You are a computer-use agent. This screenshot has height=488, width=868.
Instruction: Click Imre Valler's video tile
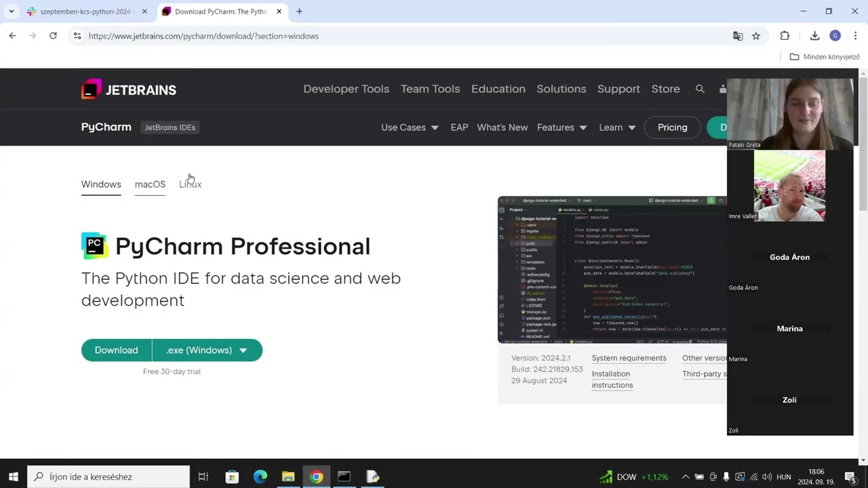(790, 186)
